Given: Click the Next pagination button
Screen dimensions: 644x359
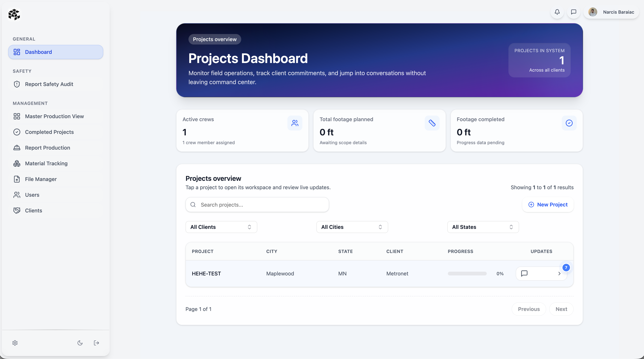Looking at the screenshot, I should 561,309.
